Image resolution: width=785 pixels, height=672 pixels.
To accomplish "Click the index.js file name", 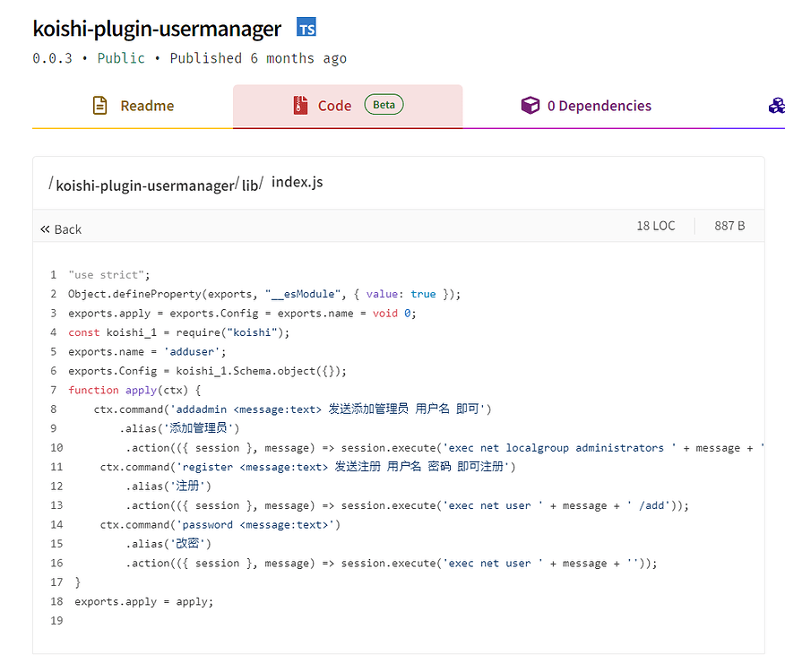I will (297, 182).
